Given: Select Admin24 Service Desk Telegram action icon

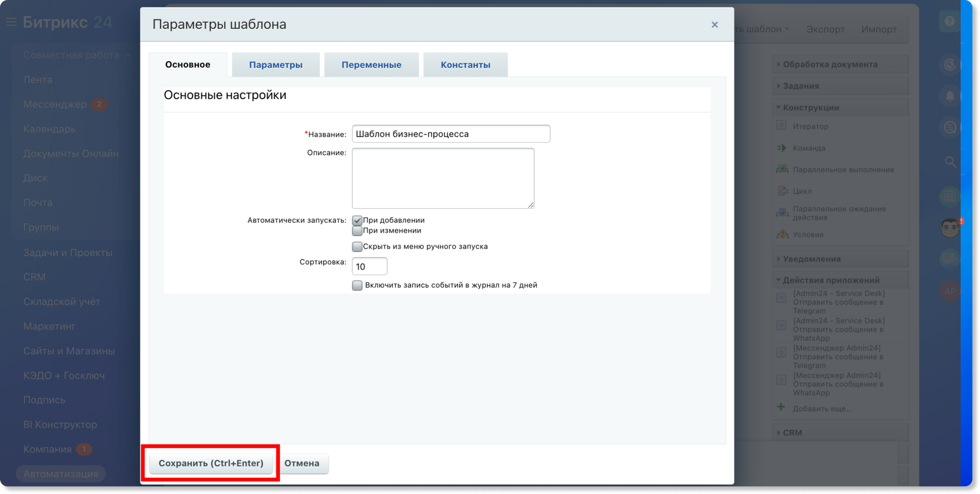Looking at the screenshot, I should point(782,298).
